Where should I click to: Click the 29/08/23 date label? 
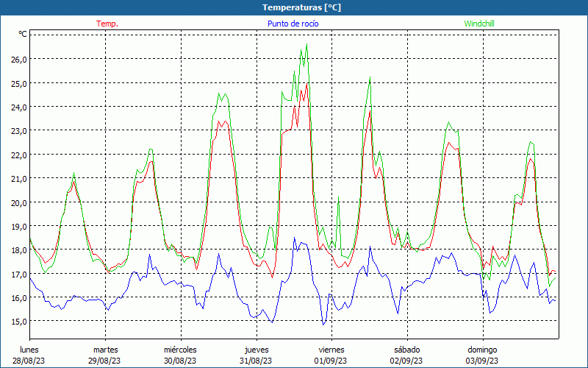(104, 361)
